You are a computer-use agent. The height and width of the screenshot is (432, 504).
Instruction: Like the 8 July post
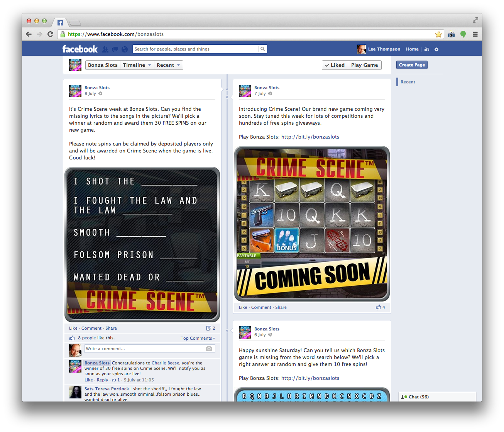(x=73, y=328)
